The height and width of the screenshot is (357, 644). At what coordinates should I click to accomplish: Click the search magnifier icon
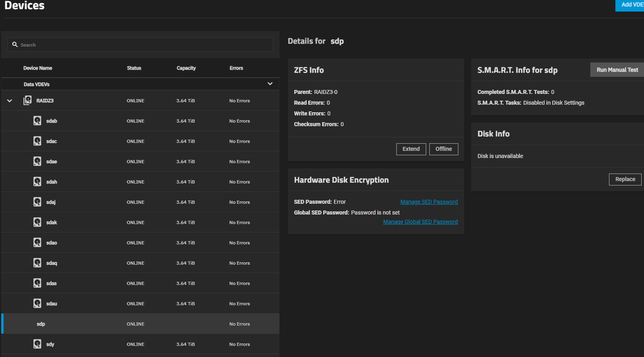tap(15, 45)
